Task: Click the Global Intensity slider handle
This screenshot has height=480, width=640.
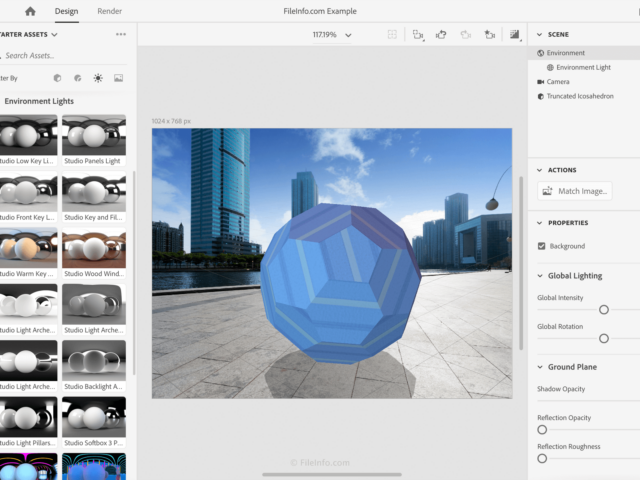Action: click(604, 310)
